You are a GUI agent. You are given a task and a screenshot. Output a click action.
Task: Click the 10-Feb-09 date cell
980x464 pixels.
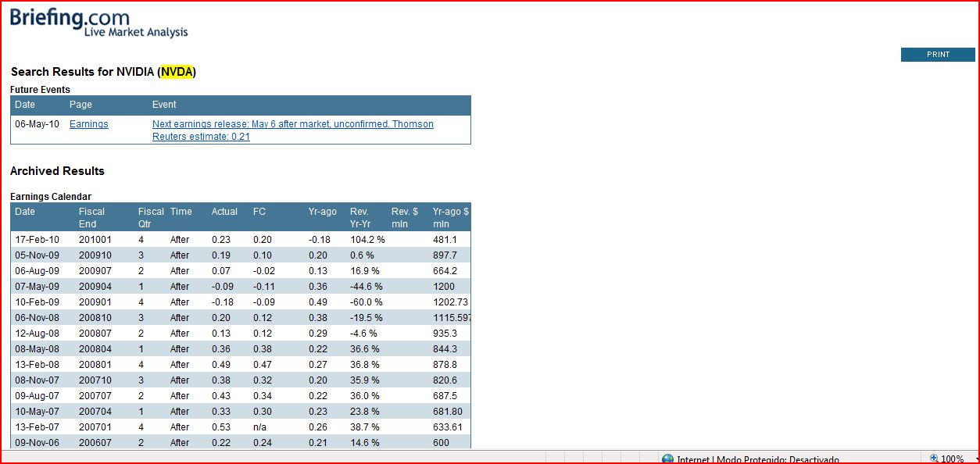(x=38, y=302)
